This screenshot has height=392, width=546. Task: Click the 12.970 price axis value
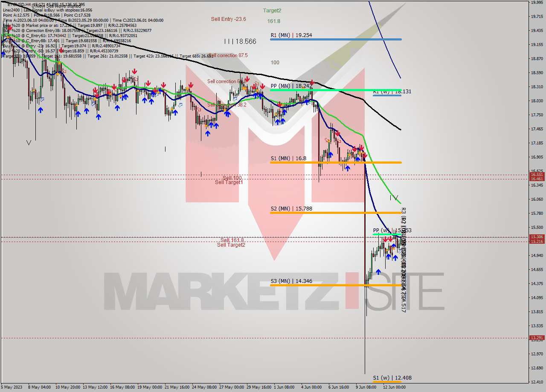pyautogui.click(x=537, y=354)
